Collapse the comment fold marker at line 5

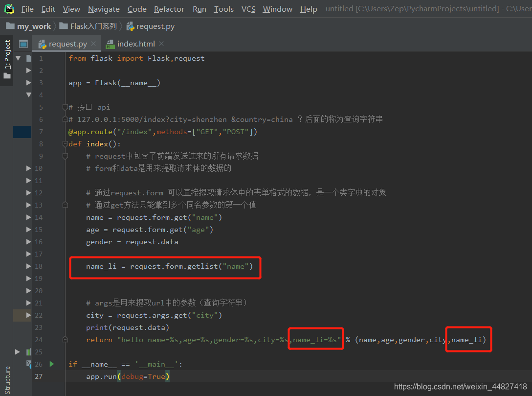click(65, 107)
